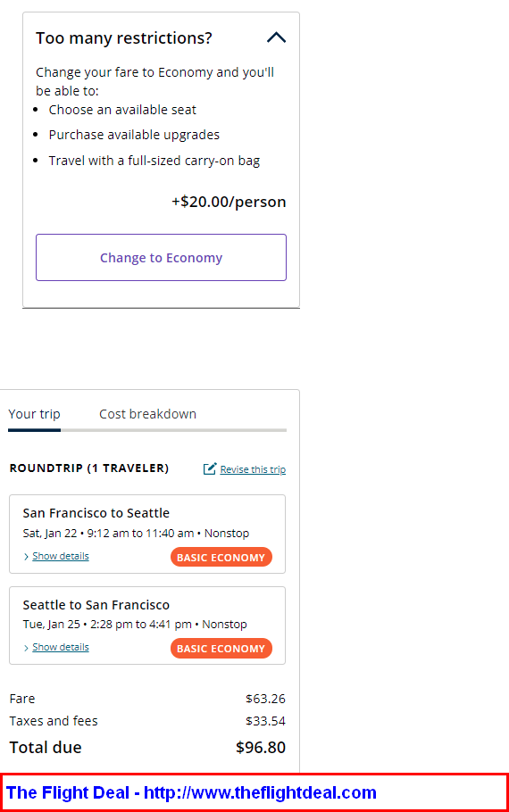The image size is (509, 812).
Task: Click Taxes and fees amount $33.54
Action: pyautogui.click(x=265, y=721)
